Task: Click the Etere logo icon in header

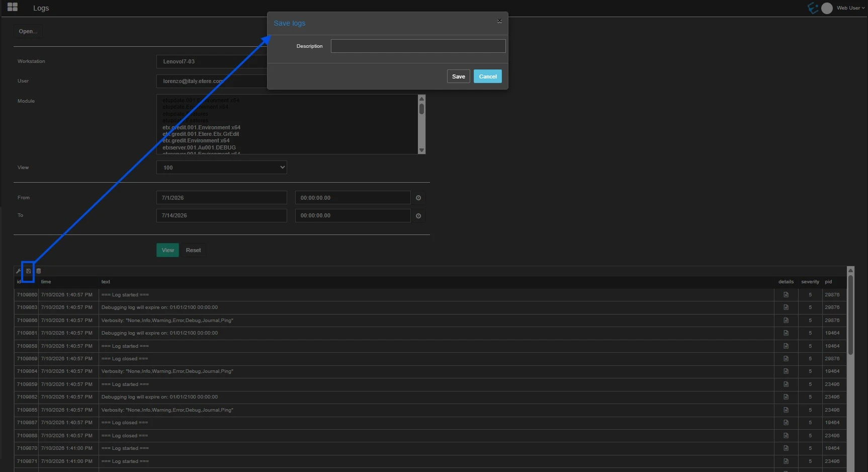Action: (x=813, y=8)
